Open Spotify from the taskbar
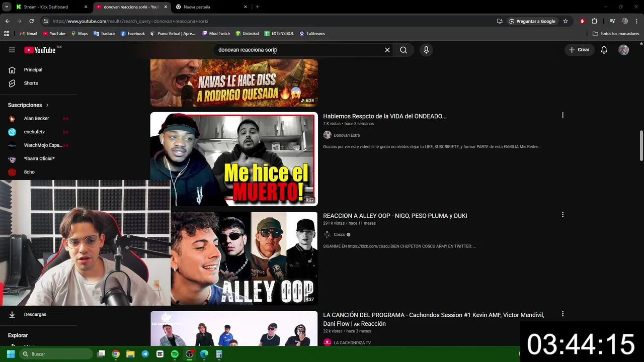Viewport: 644px width, 362px height. pos(175,354)
